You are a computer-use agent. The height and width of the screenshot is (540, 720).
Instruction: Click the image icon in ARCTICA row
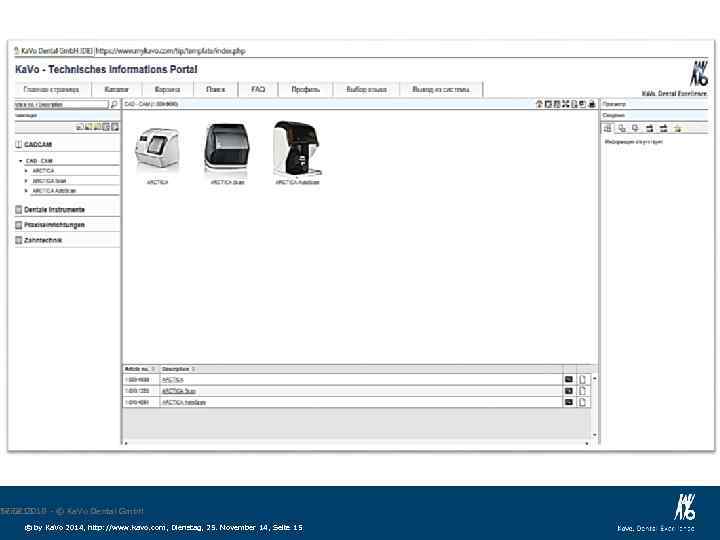(x=569, y=380)
